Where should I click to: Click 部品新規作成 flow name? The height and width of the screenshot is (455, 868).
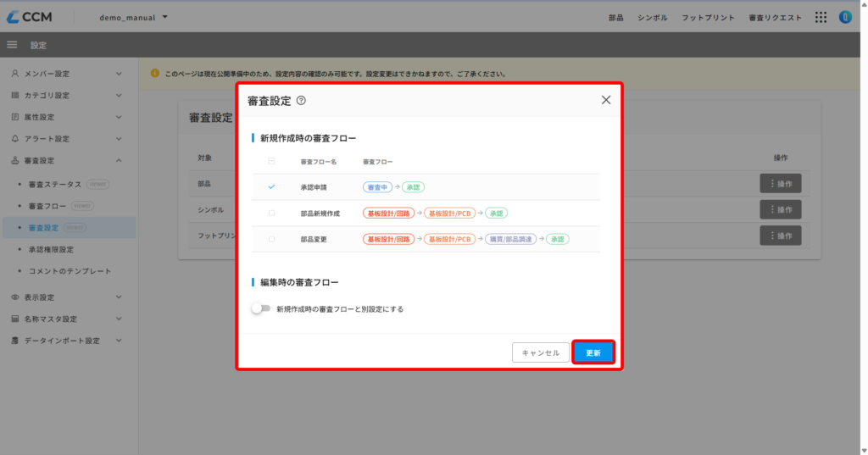coord(320,214)
